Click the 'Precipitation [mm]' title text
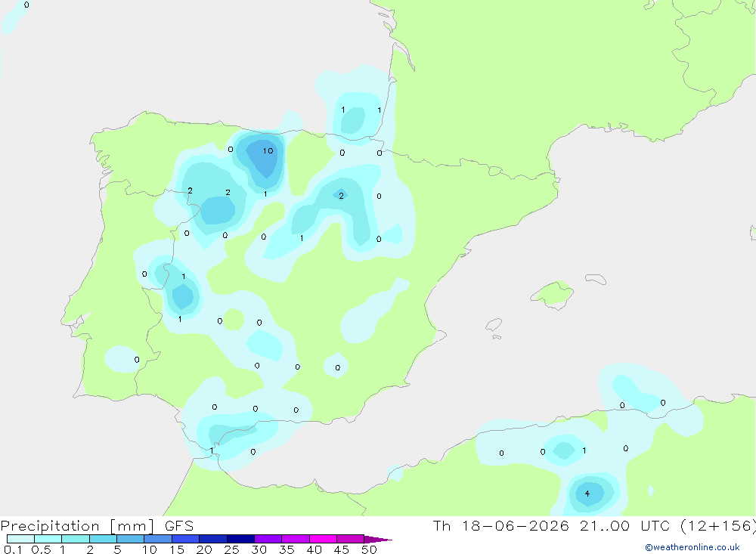756x554 pixels. 77,526
